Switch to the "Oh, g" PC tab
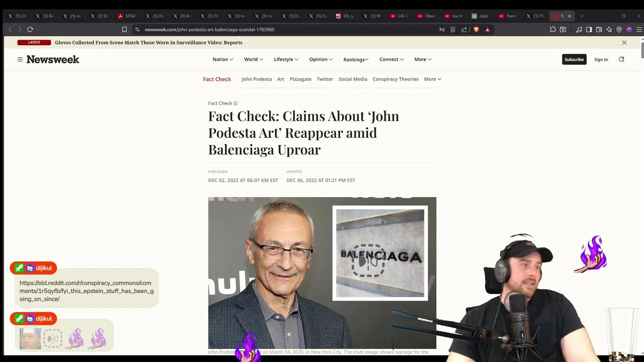The width and height of the screenshot is (644, 362). click(345, 16)
